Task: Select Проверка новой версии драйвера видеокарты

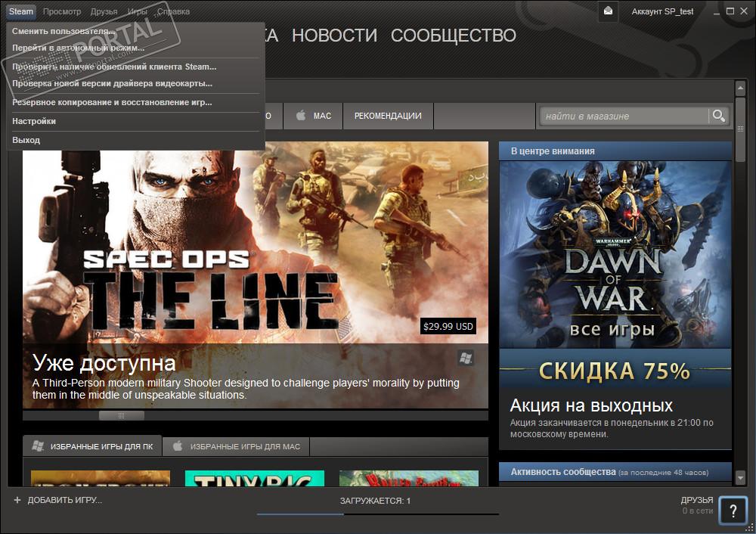Action: (x=135, y=83)
